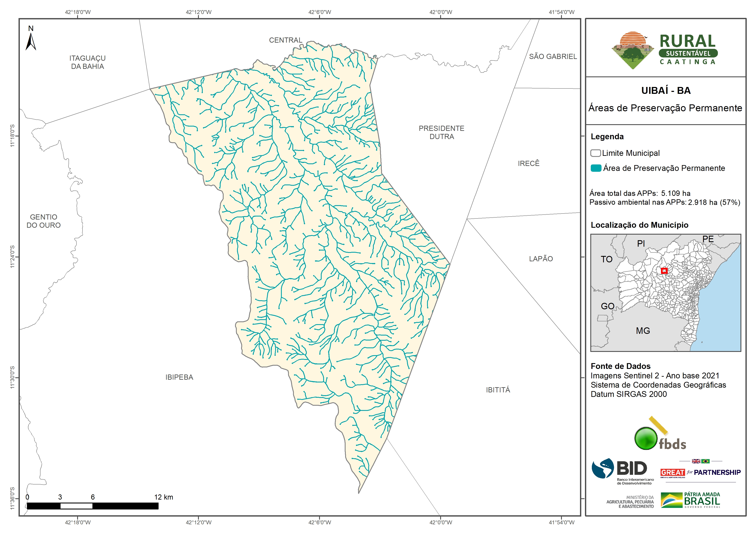Click the north arrow compass icon
756x534 pixels.
31,41
